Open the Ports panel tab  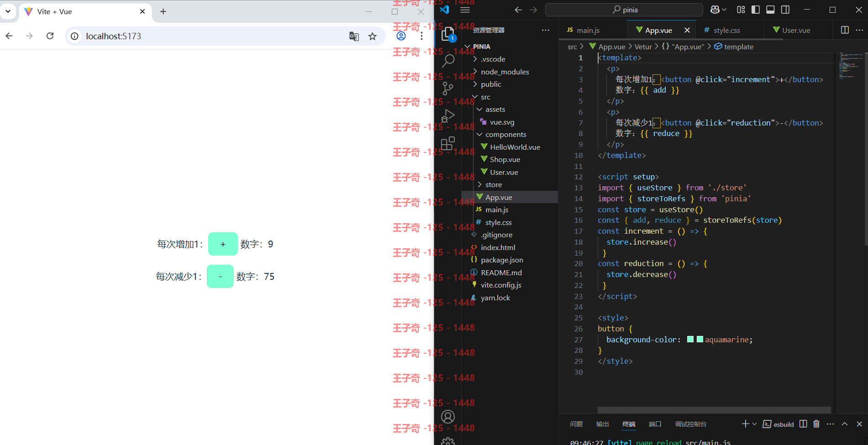[655, 424]
